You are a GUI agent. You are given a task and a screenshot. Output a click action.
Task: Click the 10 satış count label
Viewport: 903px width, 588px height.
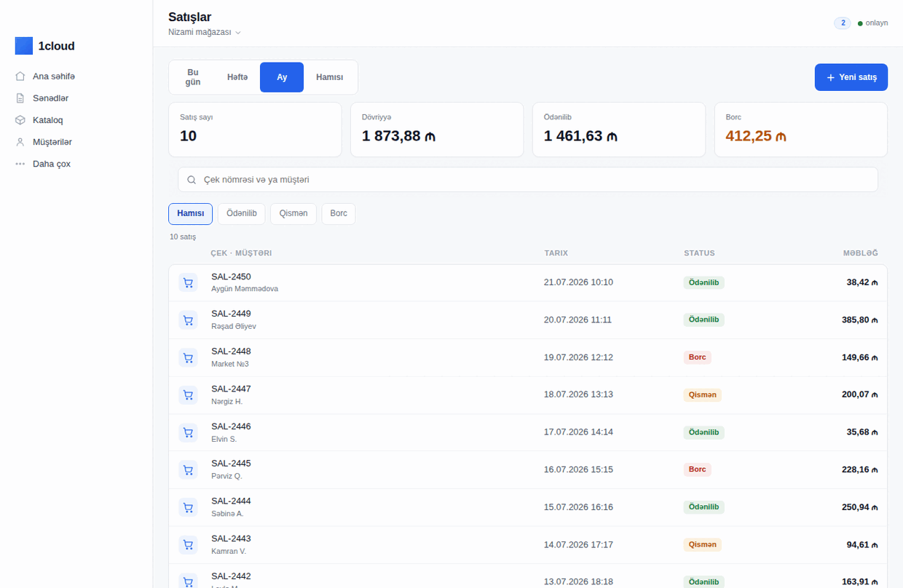[183, 237]
